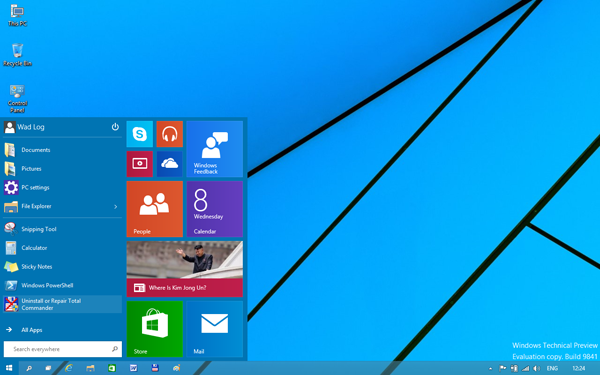Launch Snipping Tool
The height and width of the screenshot is (375, 600).
[x=63, y=229]
